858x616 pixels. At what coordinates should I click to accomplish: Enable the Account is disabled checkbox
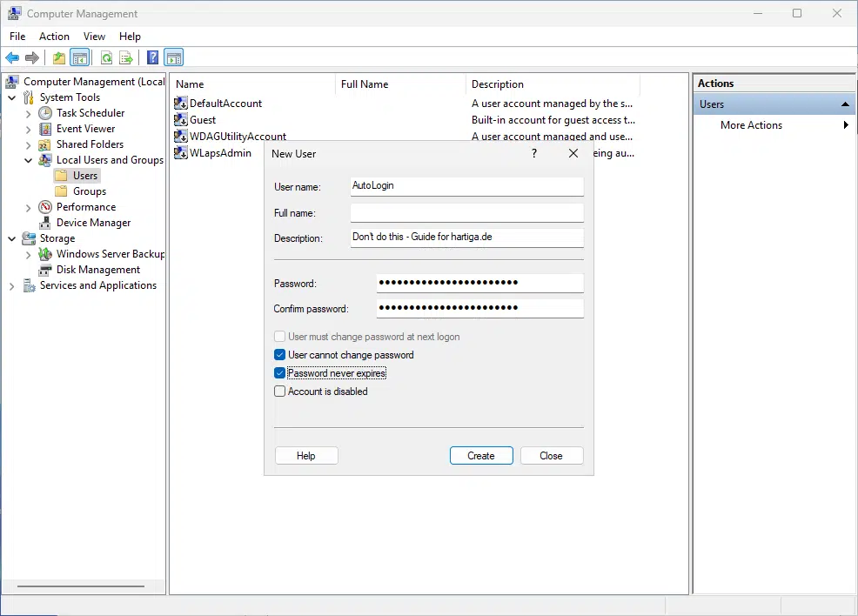tap(279, 391)
